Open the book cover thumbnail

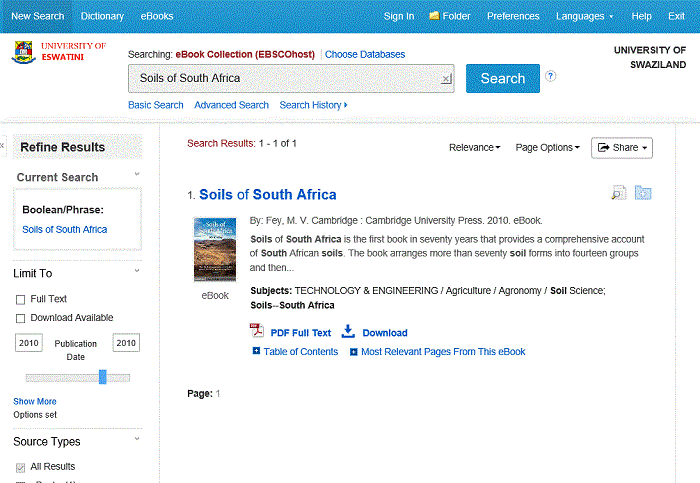pos(215,250)
